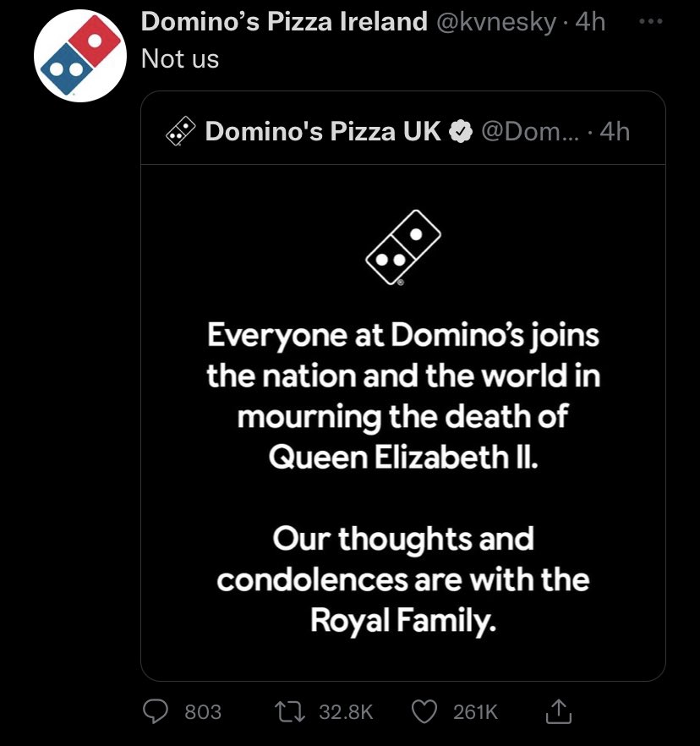Click the 803 replies count
The width and height of the screenshot is (700, 746).
click(203, 712)
